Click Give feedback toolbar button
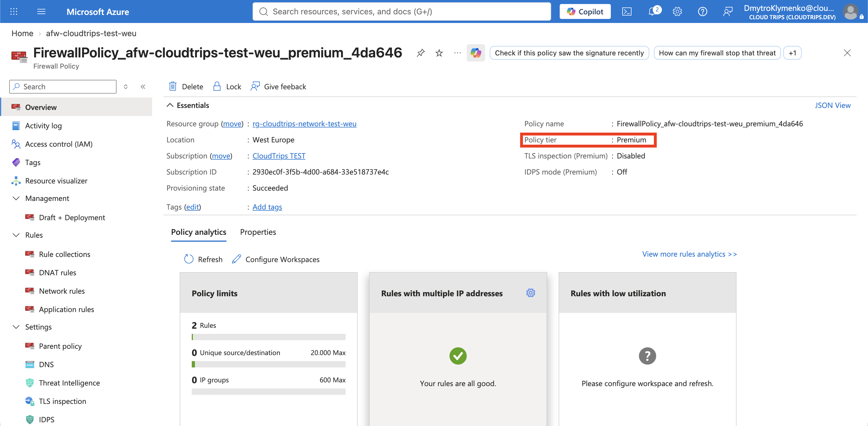This screenshot has height=426, width=868. tap(278, 87)
